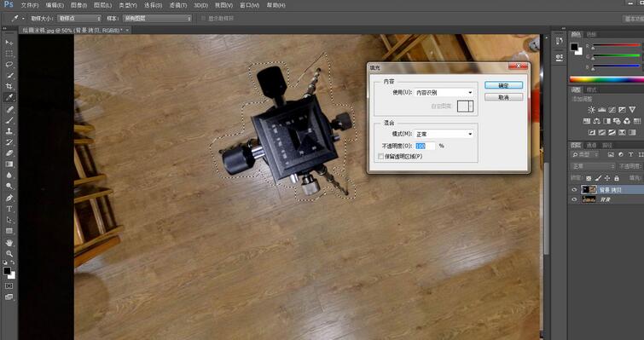644x340 pixels.
Task: Click 确定 OK button in Fill dialog
Action: pos(503,85)
